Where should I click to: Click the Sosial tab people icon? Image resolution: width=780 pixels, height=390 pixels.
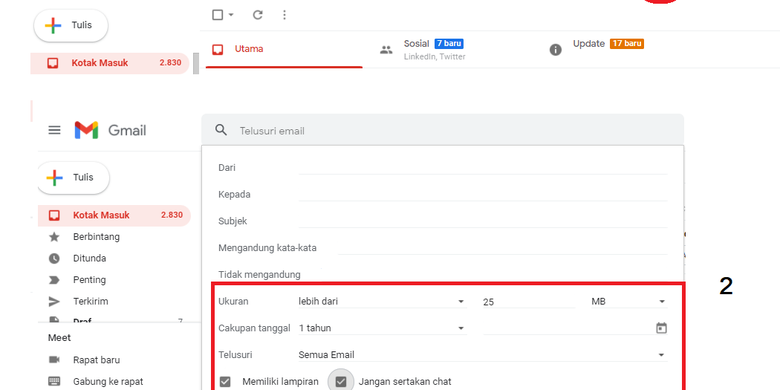[387, 50]
